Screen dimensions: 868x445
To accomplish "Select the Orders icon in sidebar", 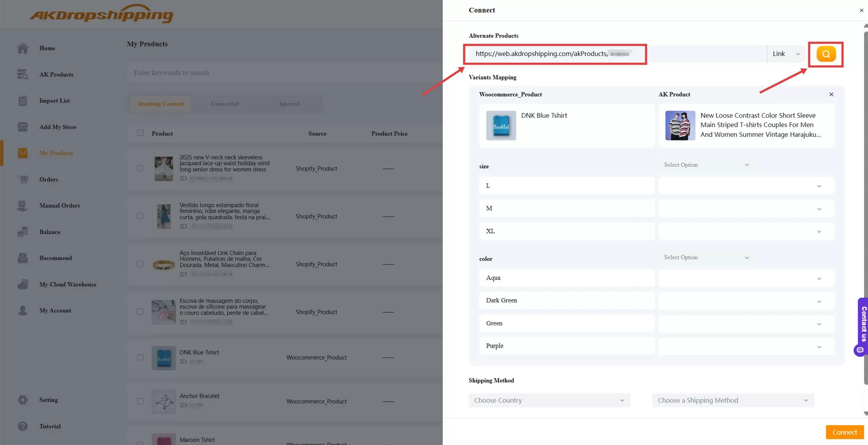I will 22,179.
